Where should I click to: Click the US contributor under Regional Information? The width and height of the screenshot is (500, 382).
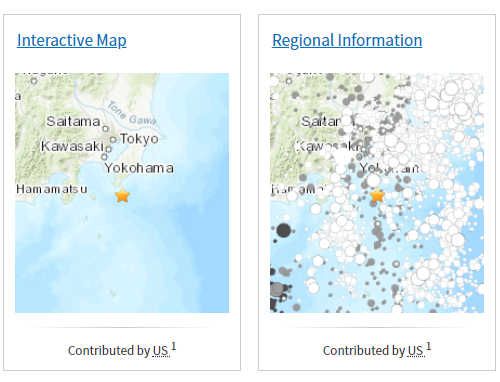pyautogui.click(x=416, y=351)
